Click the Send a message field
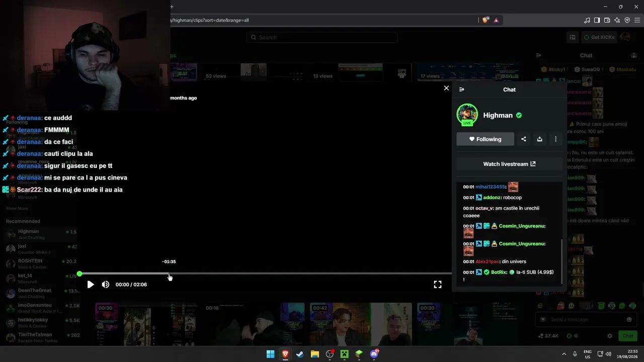 point(586,319)
